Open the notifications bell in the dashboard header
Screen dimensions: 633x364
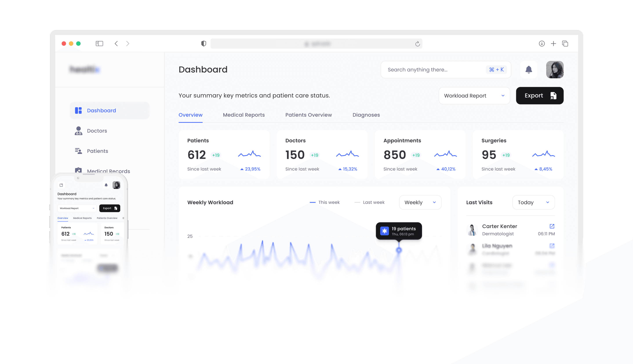(529, 69)
